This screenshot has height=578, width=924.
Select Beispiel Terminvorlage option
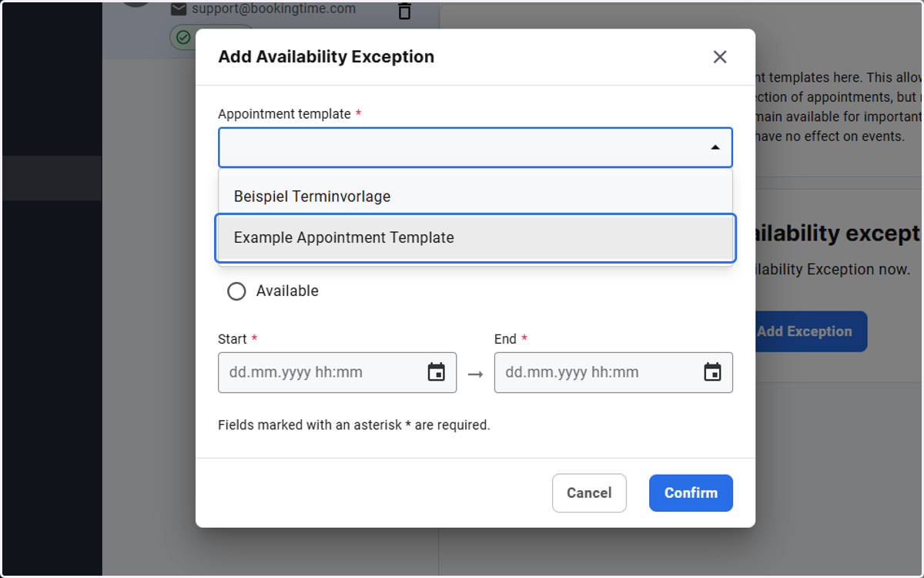click(x=475, y=197)
